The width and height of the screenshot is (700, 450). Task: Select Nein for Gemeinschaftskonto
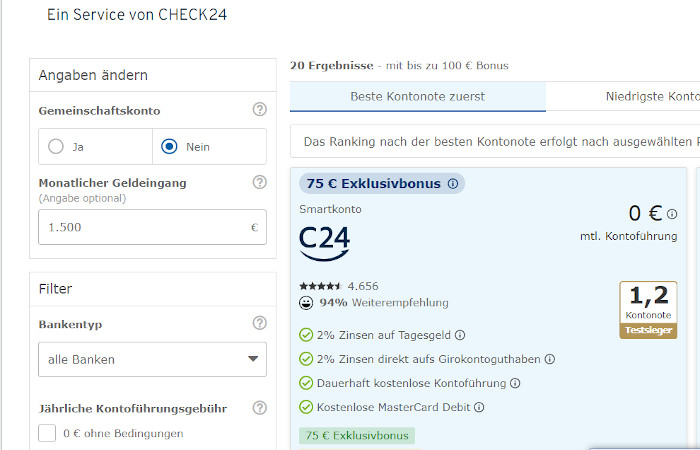coord(169,146)
